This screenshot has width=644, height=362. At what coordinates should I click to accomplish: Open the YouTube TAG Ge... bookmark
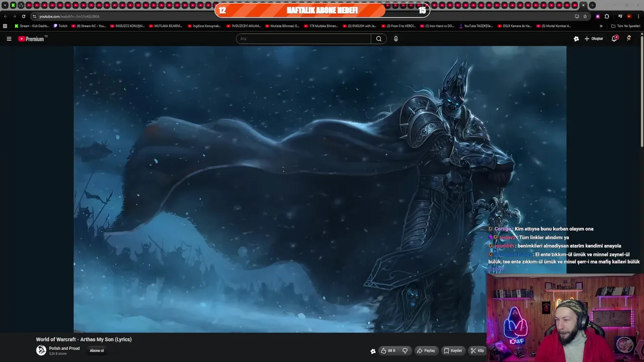[x=475, y=26]
